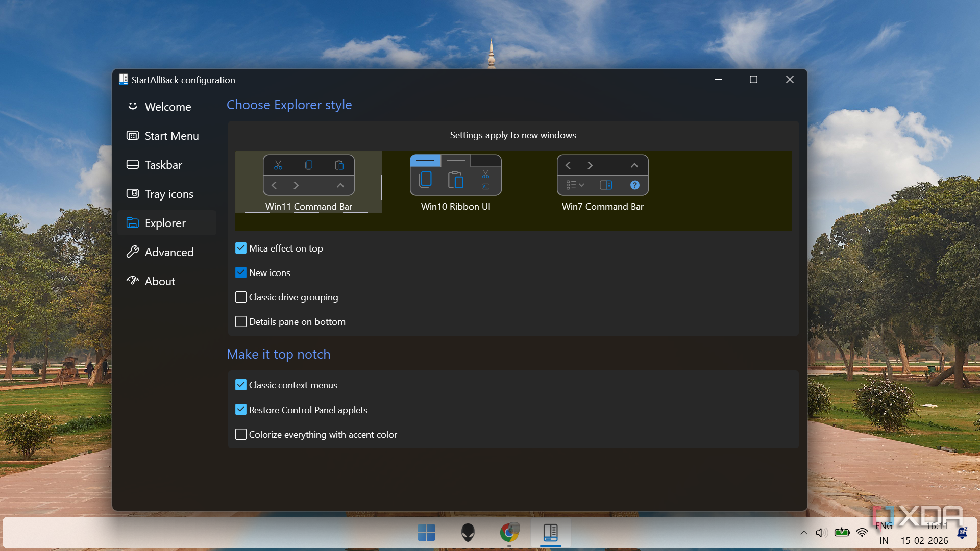This screenshot has height=551, width=980.
Task: Enable Details pane on bottom
Action: (241, 322)
